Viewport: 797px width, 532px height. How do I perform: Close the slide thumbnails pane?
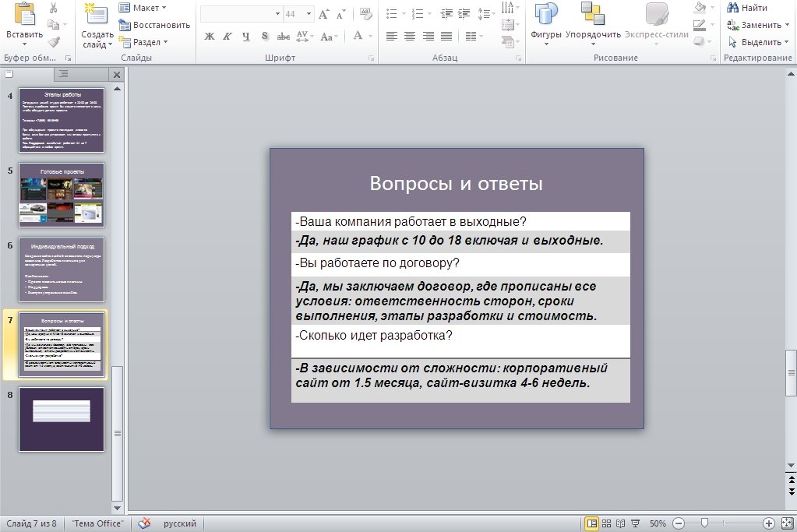116,75
